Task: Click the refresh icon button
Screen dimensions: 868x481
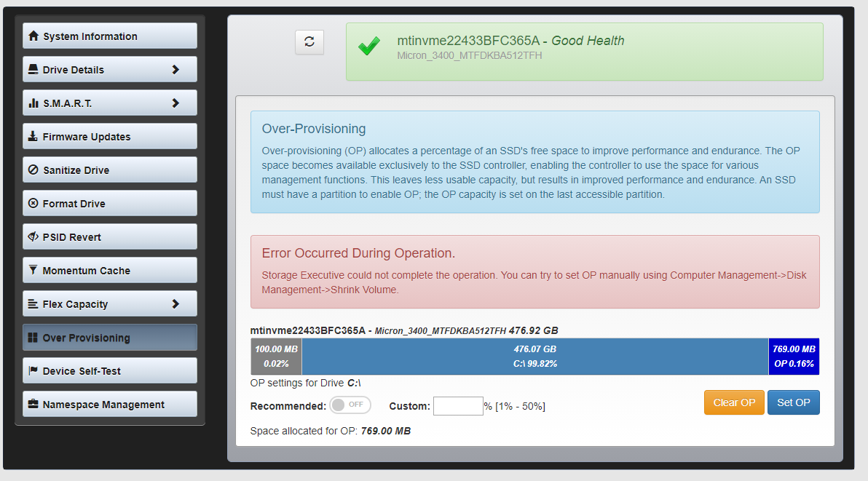Action: tap(309, 42)
